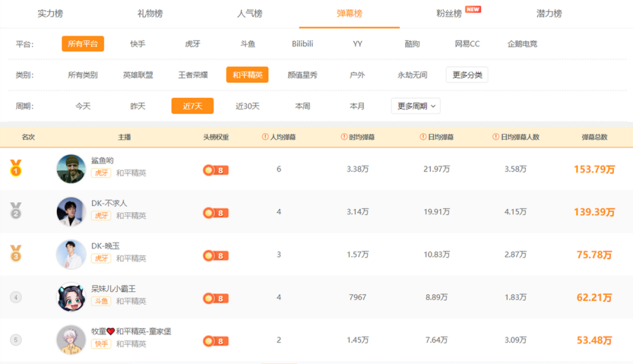The width and height of the screenshot is (633, 364).
Task: Click the rank 5 circle badge
Action: [x=16, y=340]
